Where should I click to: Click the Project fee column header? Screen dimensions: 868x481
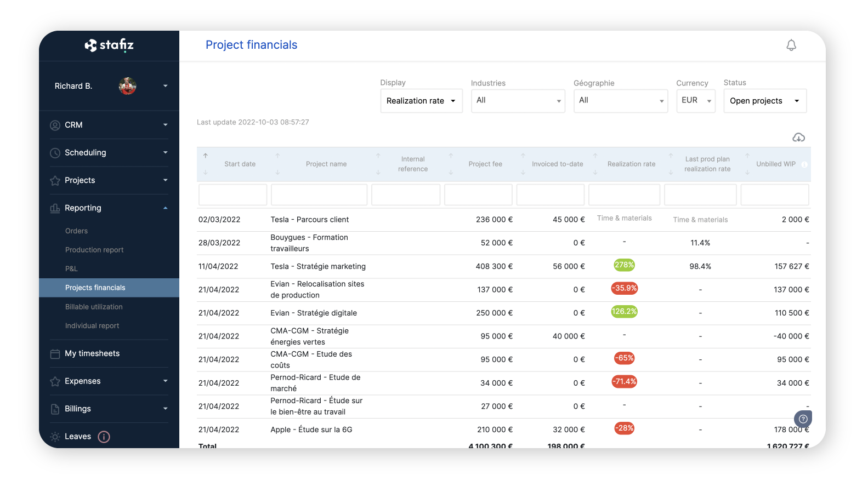pyautogui.click(x=485, y=164)
